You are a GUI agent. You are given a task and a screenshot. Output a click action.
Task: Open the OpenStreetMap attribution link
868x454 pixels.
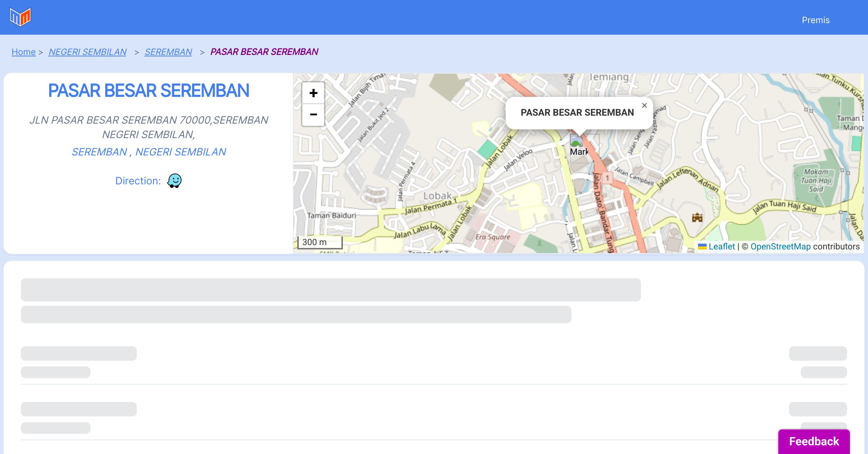[x=780, y=247]
